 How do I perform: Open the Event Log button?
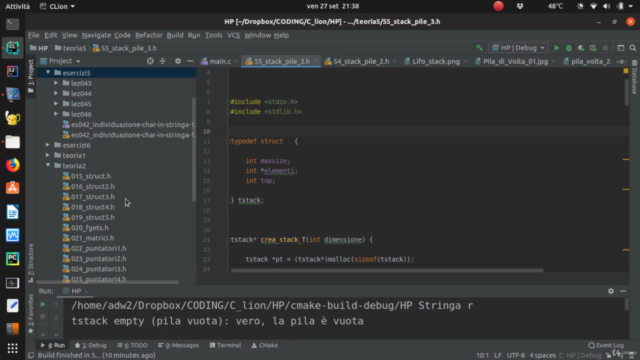coord(606,345)
